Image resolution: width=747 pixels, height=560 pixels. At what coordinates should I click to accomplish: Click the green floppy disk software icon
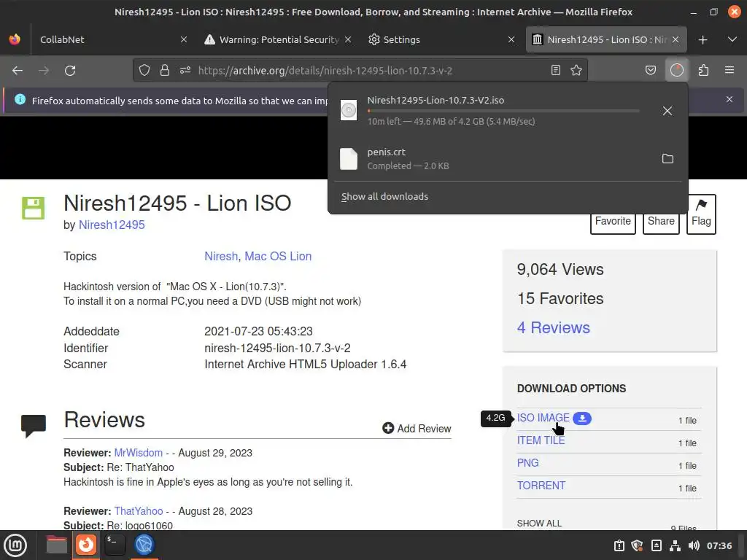point(34,208)
